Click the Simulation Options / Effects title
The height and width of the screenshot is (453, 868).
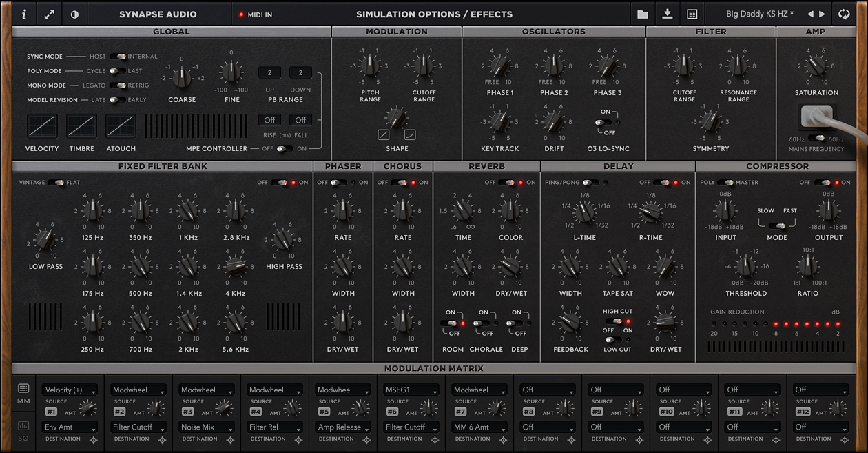[x=434, y=14]
